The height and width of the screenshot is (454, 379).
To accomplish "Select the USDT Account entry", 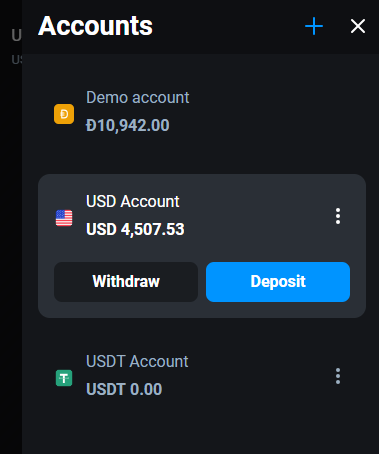I will click(202, 375).
